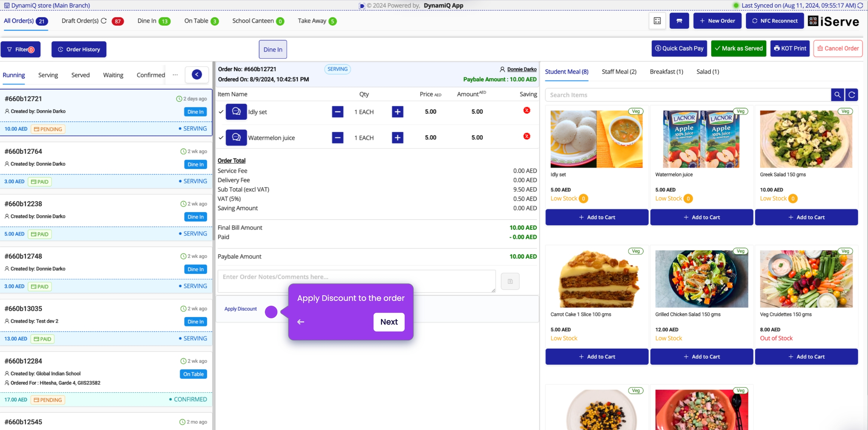This screenshot has height=430, width=868.
Task: Increase Idly set quantity with the plus button
Action: (x=397, y=112)
